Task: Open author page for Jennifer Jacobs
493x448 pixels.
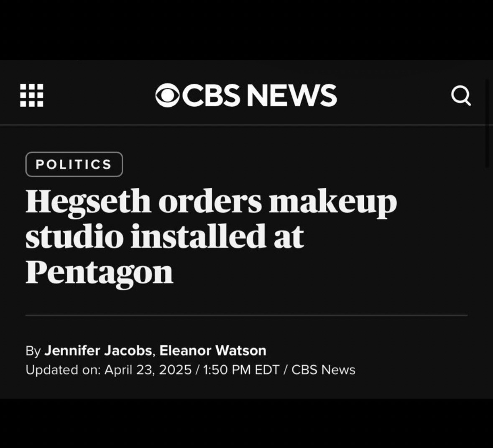Action: pyautogui.click(x=99, y=351)
